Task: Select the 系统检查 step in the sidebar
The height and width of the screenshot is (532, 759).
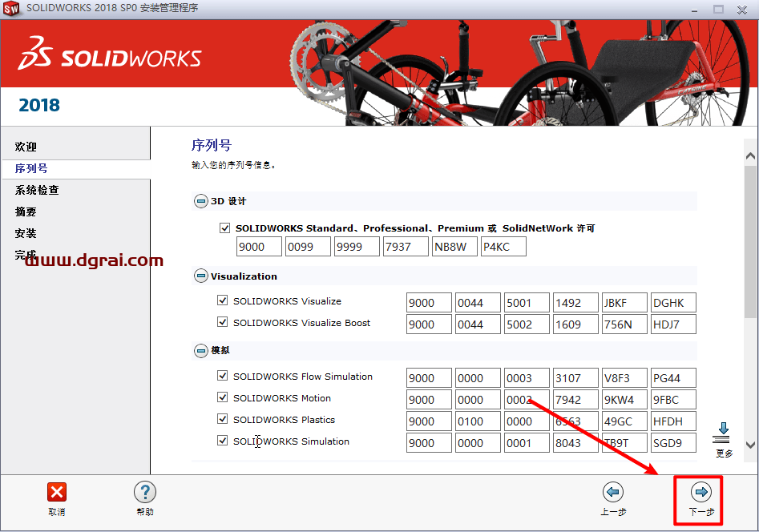Action: [x=37, y=190]
